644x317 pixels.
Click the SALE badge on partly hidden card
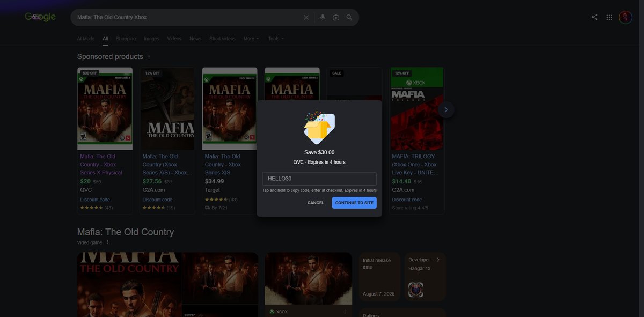[x=336, y=73]
